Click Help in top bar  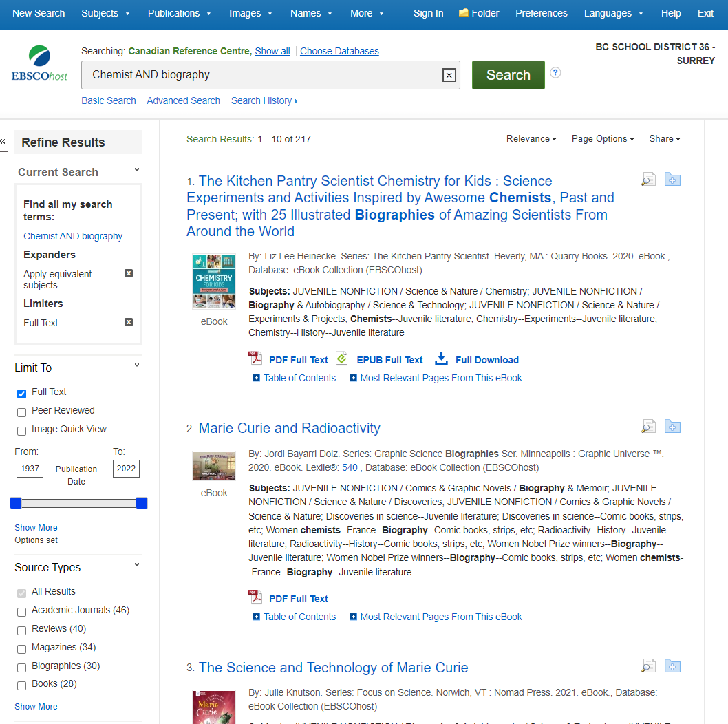(x=671, y=13)
